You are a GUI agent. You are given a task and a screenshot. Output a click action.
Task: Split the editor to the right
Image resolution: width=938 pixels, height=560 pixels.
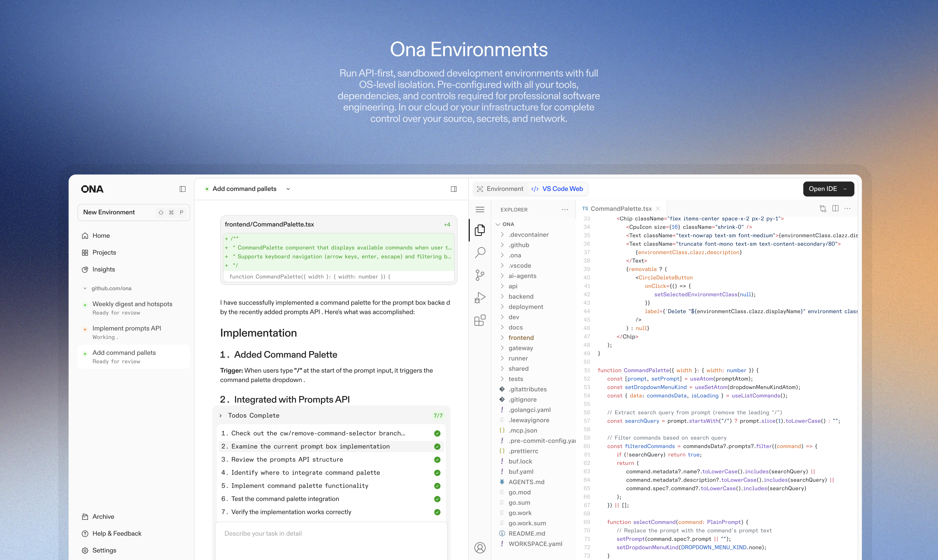[835, 208]
